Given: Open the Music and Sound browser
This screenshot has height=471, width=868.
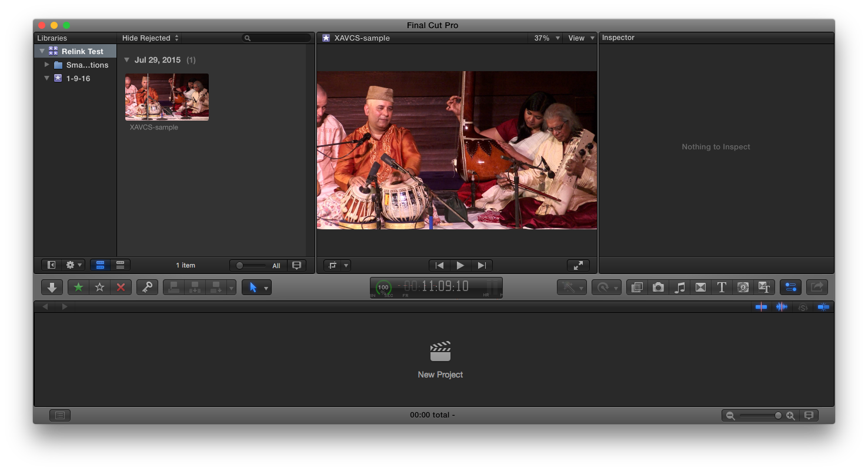Looking at the screenshot, I should click(679, 288).
